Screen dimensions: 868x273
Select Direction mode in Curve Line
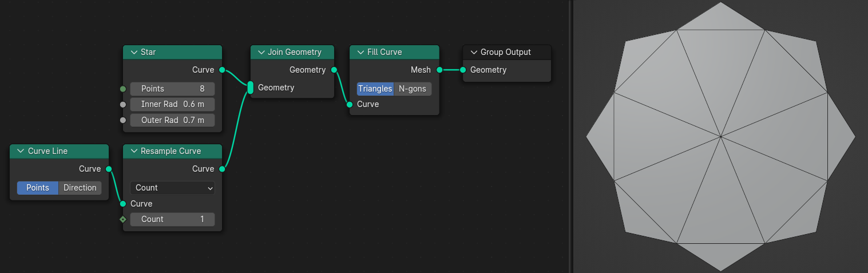80,188
